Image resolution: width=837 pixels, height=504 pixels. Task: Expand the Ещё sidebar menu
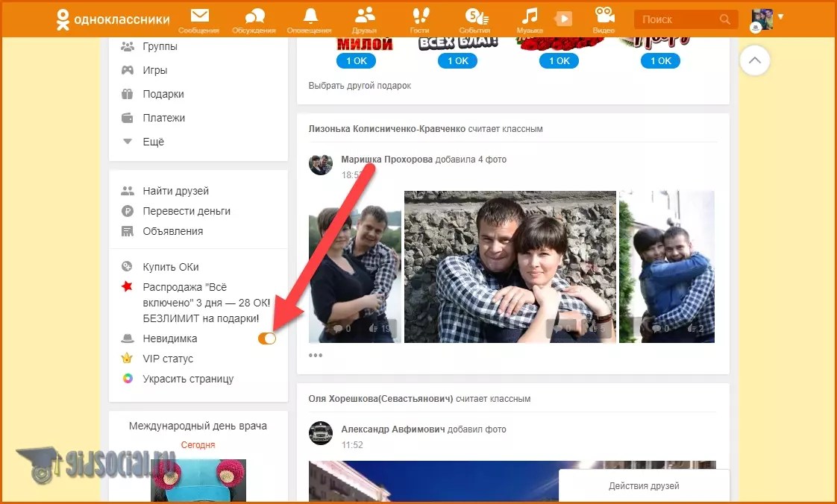(x=153, y=142)
